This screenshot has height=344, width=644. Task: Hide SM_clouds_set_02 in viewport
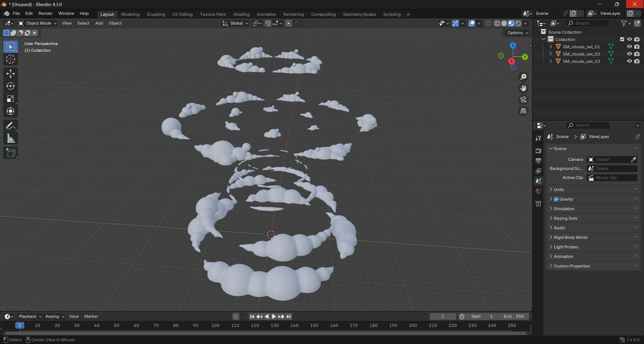(629, 54)
